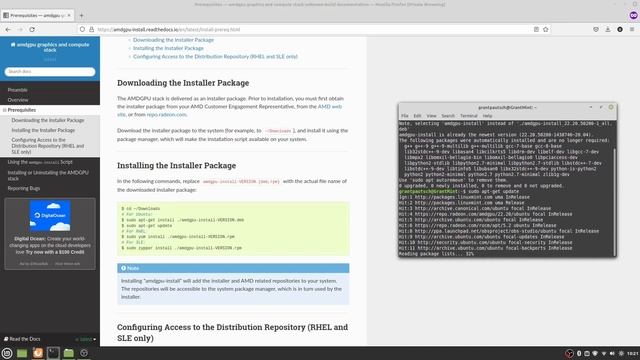Switch to Firefox from the taskbar

[38, 353]
